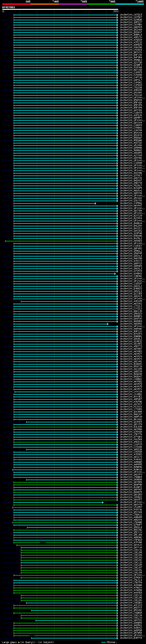Open hit UniRef100_P25998
146x644 pixels.
click(x=131, y=75)
